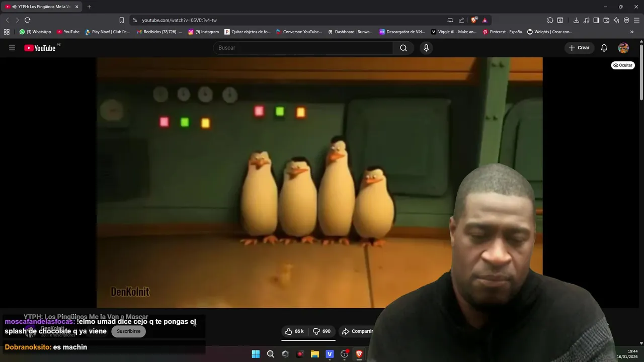Open the Instagram bookmark
The image size is (644, 362).
pos(204,32)
